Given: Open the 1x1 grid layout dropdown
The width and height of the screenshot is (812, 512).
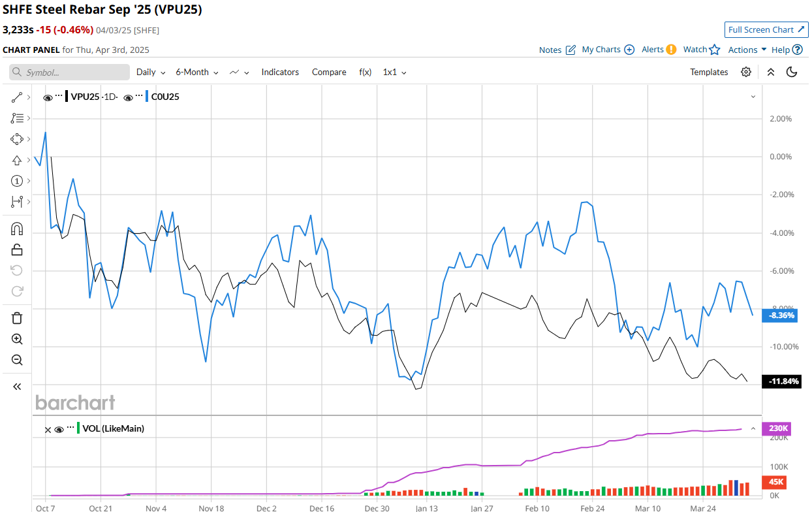Looking at the screenshot, I should (x=394, y=72).
